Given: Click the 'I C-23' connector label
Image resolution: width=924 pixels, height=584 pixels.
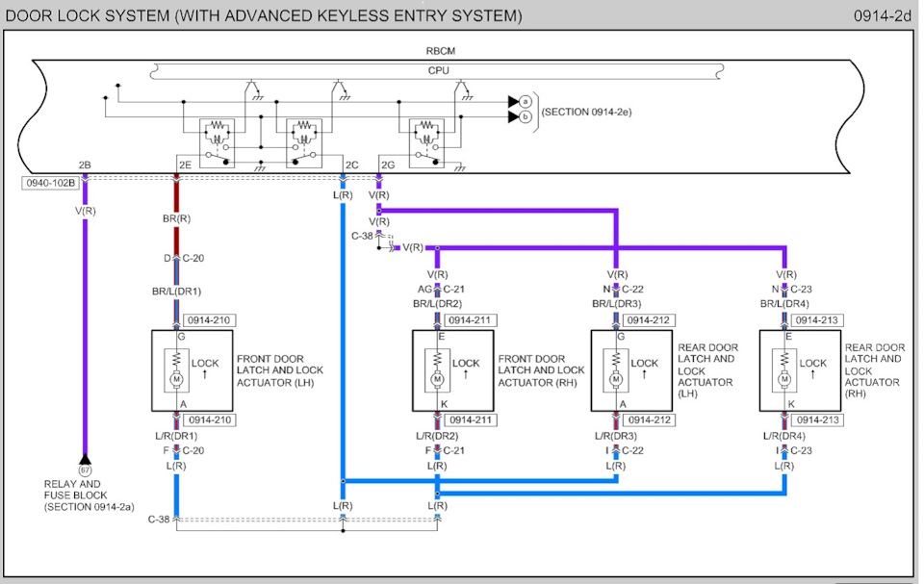Looking at the screenshot, I should 794,451.
